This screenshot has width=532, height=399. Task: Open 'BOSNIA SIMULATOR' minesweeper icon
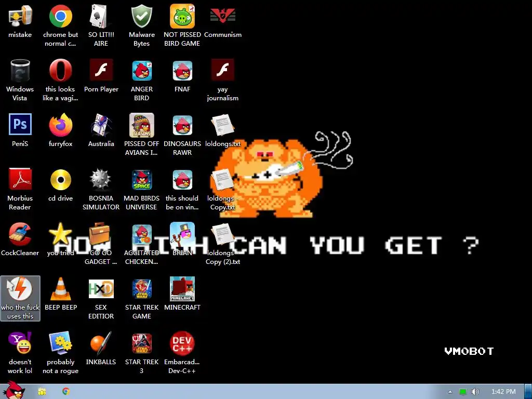pyautogui.click(x=101, y=180)
